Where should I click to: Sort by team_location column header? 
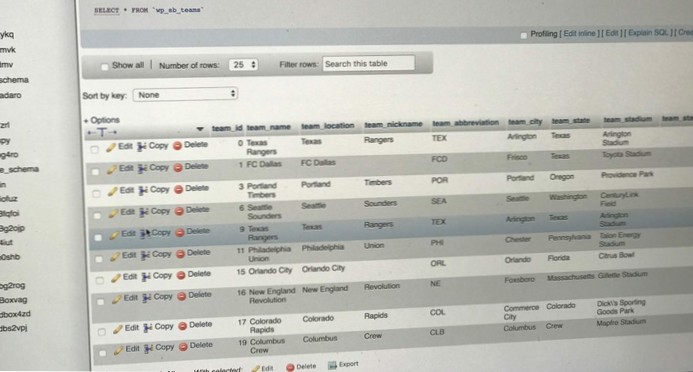tap(327, 126)
